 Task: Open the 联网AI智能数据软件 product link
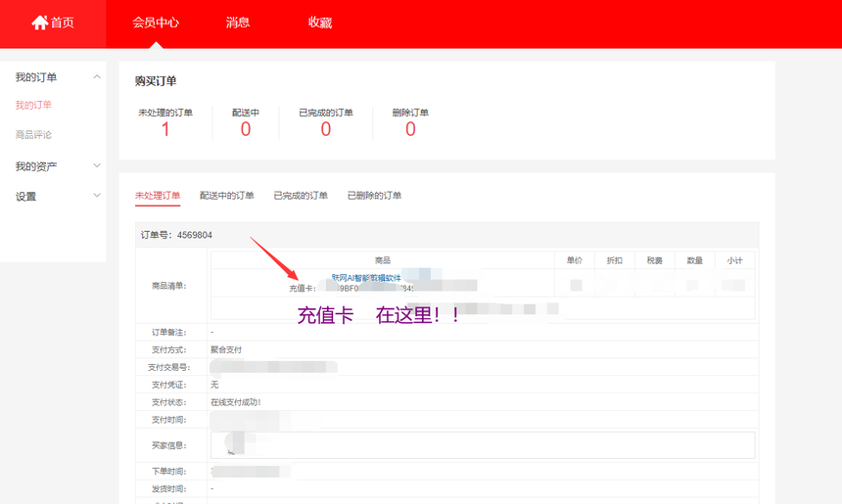(x=366, y=278)
